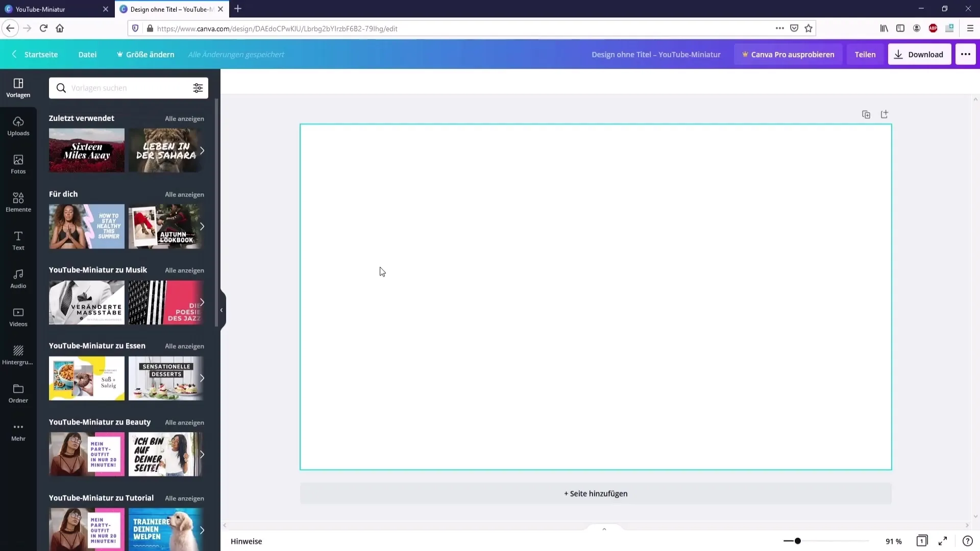The width and height of the screenshot is (980, 551).
Task: Show all Beauty thumbnail templates
Action: click(x=184, y=422)
